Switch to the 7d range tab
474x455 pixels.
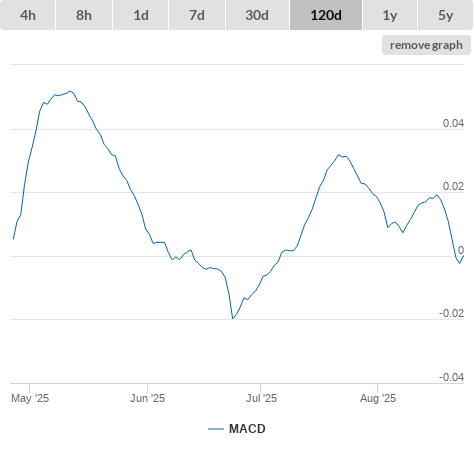197,15
